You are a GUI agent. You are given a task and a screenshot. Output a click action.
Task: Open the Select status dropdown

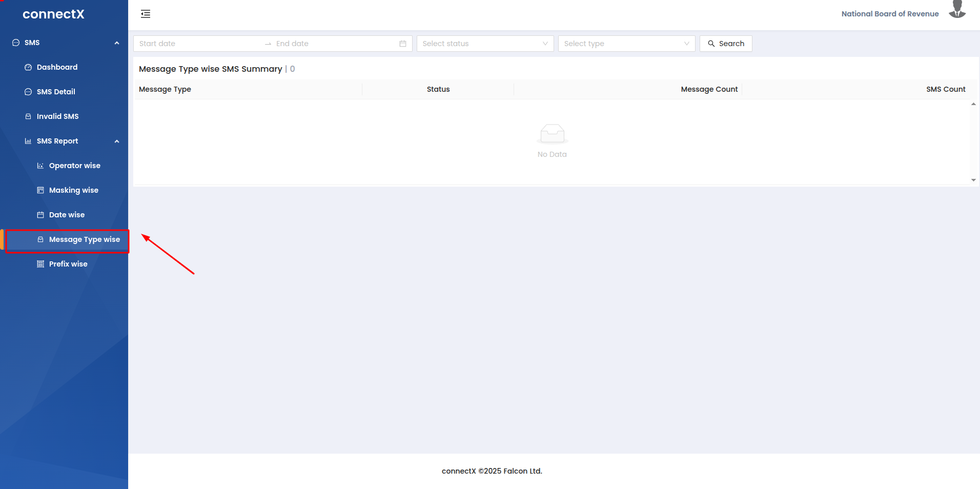(484, 44)
